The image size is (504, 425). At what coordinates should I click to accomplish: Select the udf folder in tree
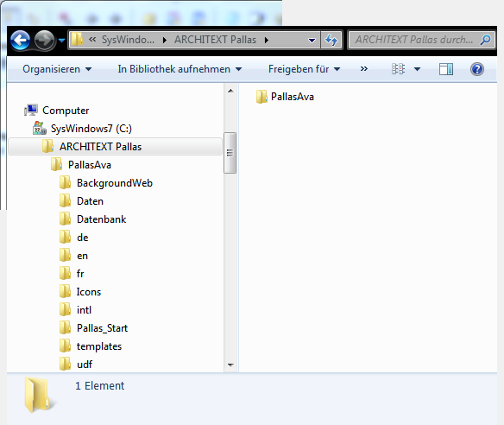coord(85,365)
